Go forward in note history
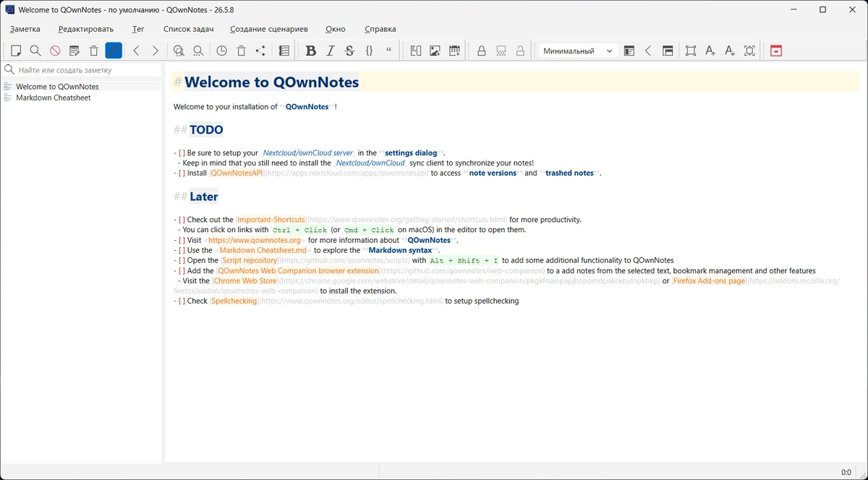 point(156,51)
